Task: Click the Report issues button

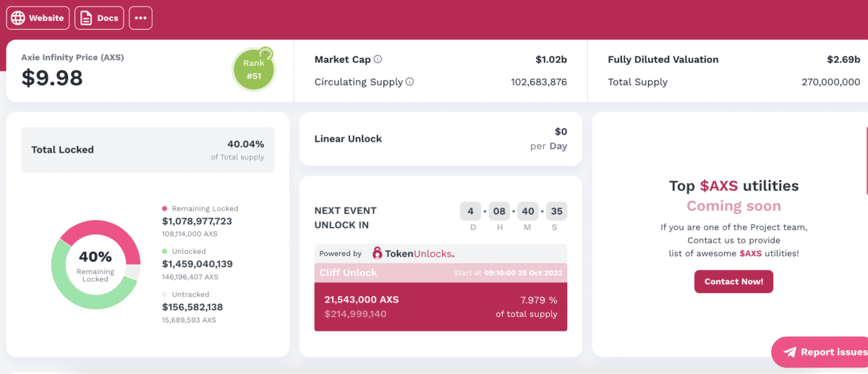Action: point(820,352)
